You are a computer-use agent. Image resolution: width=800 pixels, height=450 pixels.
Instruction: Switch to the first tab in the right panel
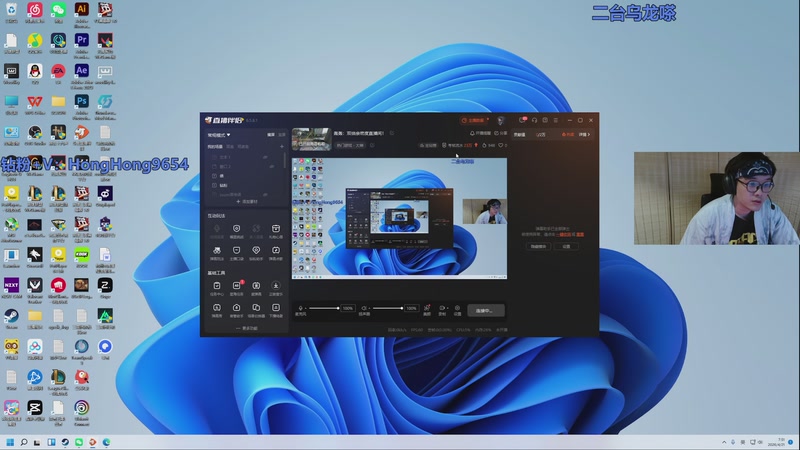pyautogui.click(x=519, y=134)
